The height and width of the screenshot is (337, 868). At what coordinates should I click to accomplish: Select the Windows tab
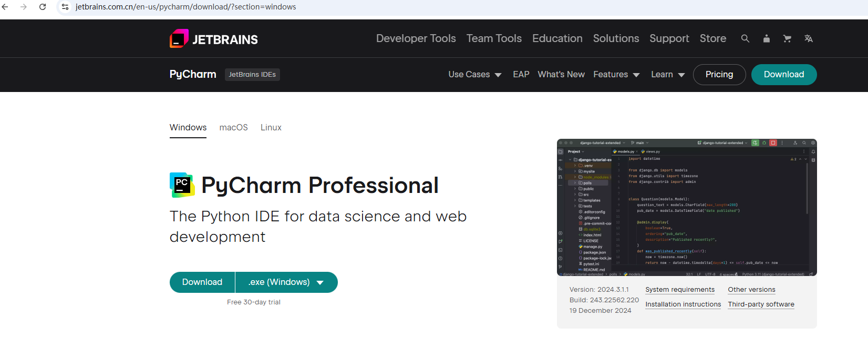tap(188, 128)
